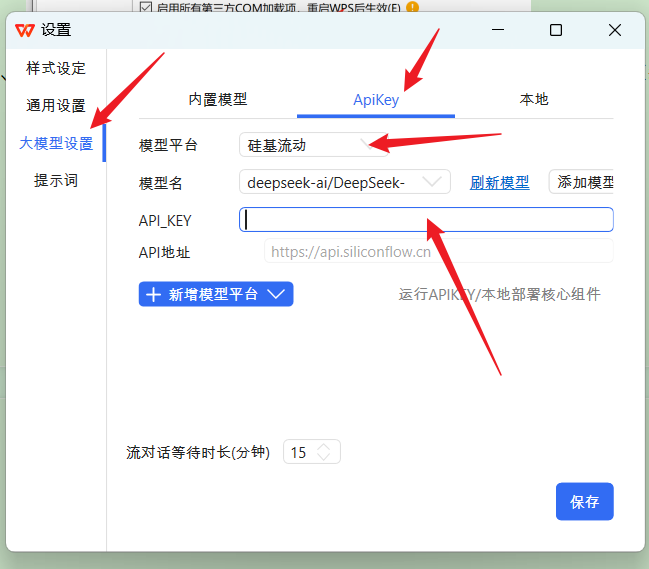Open the 提示词 section
This screenshot has height=569, width=649.
56,180
